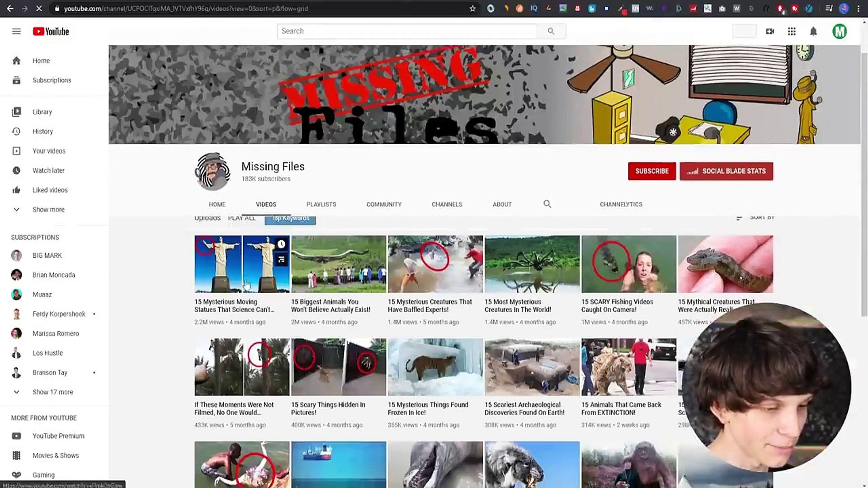Open History from the sidebar
This screenshot has height=488, width=868.
click(x=42, y=131)
